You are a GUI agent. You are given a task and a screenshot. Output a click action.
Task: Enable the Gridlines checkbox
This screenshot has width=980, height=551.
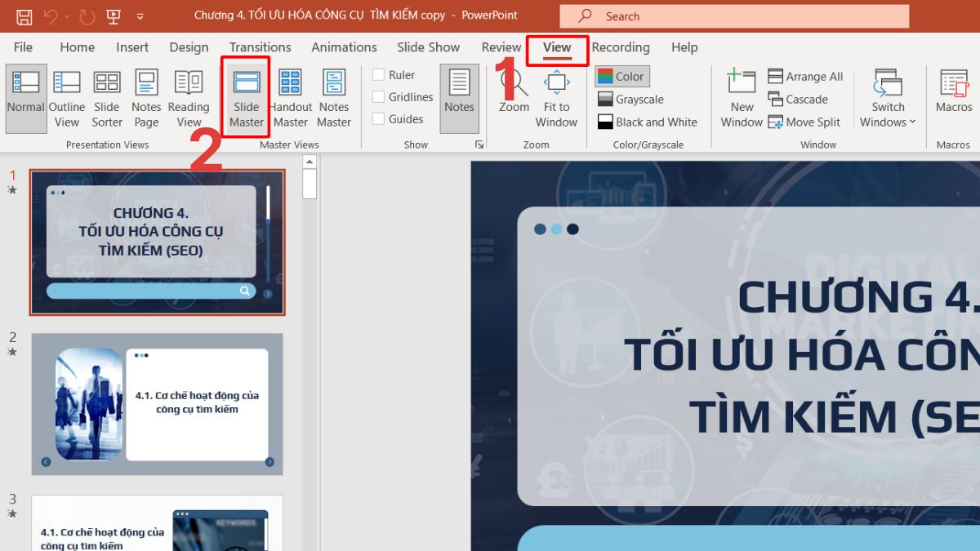pos(379,97)
